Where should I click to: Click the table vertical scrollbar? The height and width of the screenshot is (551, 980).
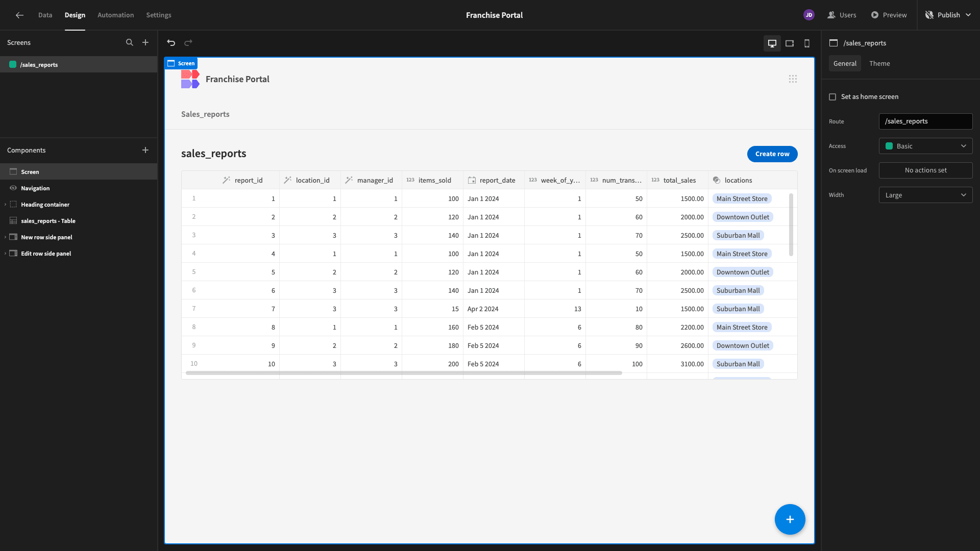point(791,225)
